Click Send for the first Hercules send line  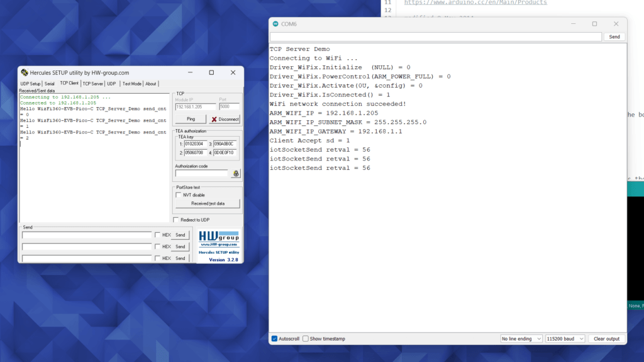pyautogui.click(x=180, y=235)
